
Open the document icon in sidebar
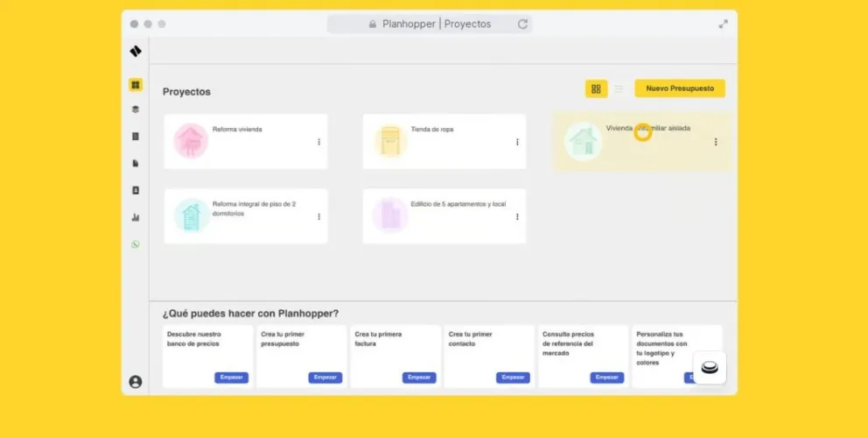coord(136,164)
